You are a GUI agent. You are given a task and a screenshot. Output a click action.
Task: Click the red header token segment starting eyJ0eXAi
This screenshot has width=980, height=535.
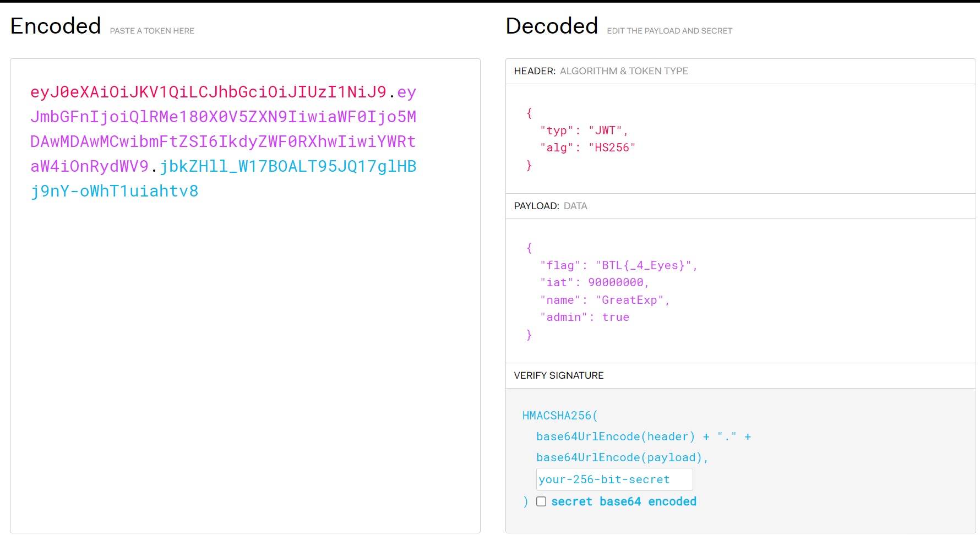point(209,92)
